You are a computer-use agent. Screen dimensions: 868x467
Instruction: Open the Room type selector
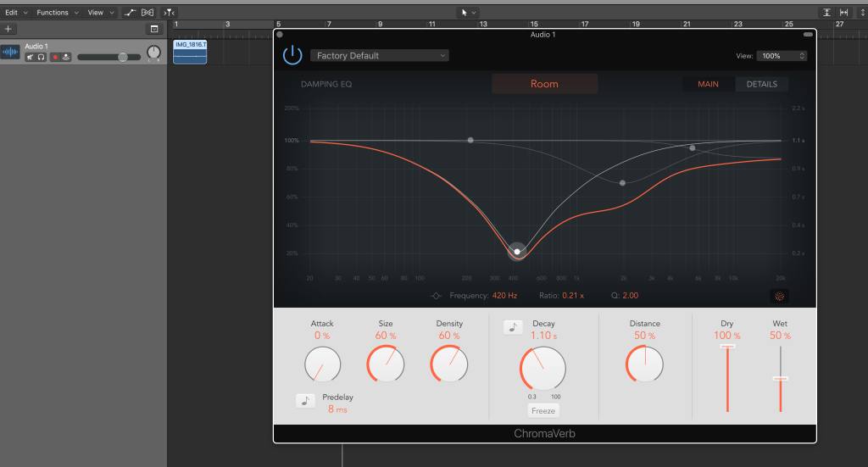pyautogui.click(x=544, y=84)
